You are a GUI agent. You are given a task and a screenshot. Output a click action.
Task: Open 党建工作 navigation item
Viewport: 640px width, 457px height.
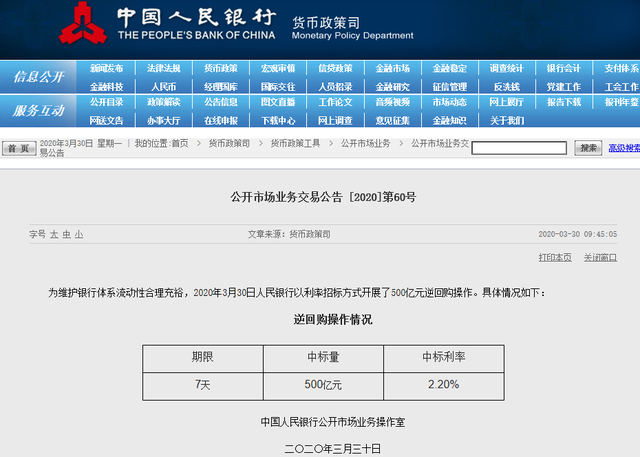pyautogui.click(x=564, y=87)
